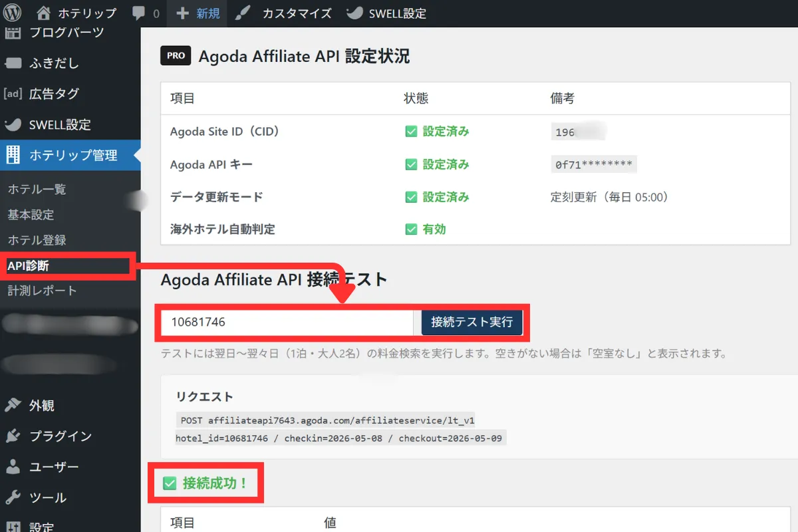This screenshot has height=532, width=798.
Task: Open 新規 menu in admin bar
Action: click(x=208, y=13)
